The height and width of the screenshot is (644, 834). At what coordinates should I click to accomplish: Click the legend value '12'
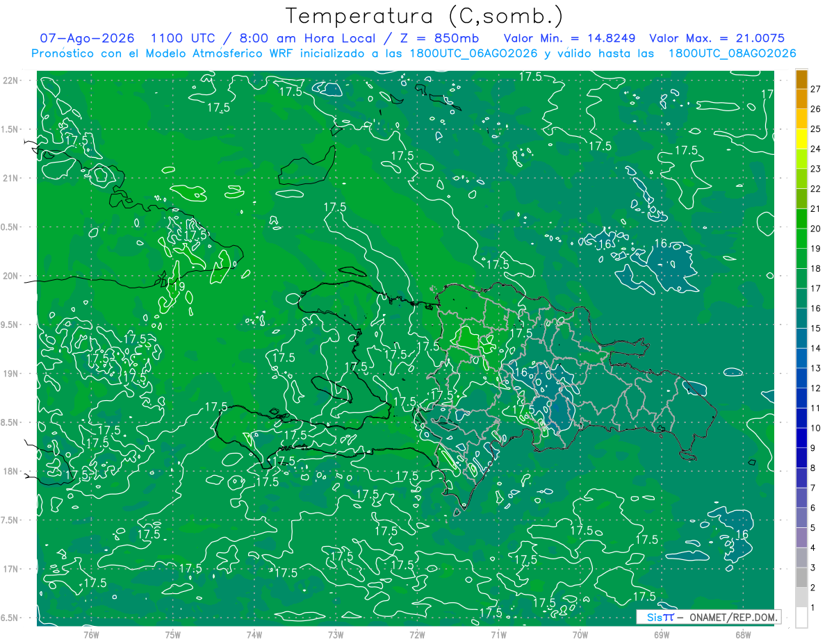point(816,388)
